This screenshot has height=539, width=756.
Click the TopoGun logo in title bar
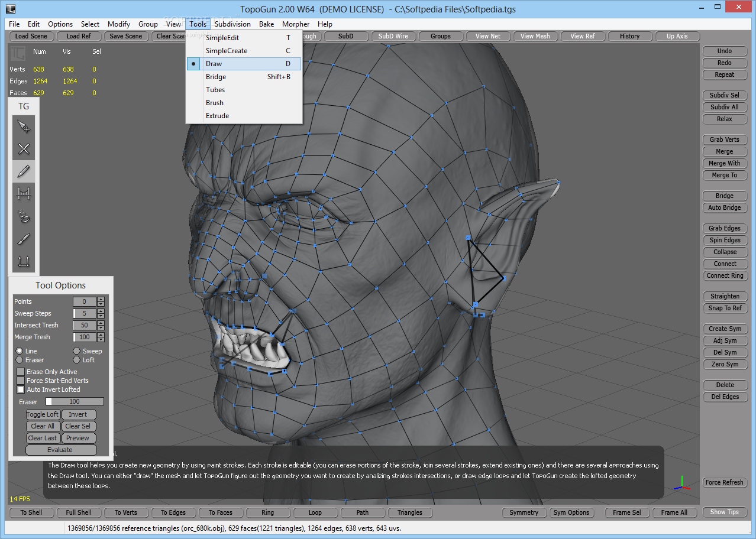point(10,9)
